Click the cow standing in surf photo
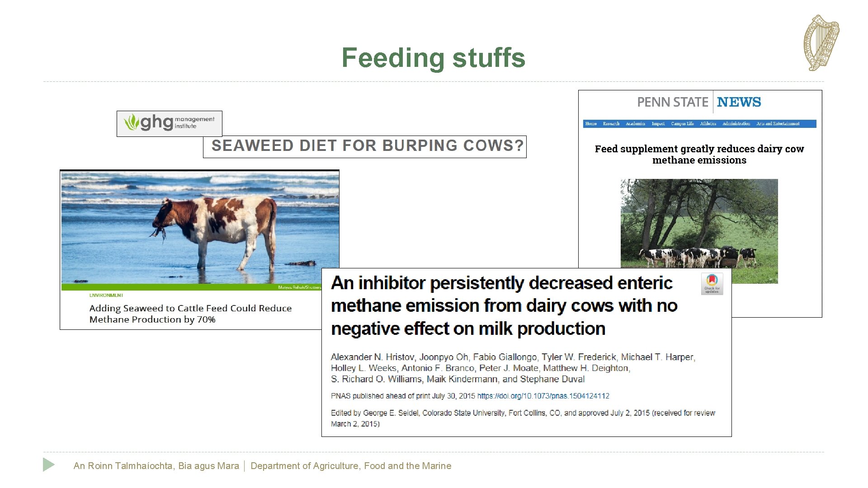 click(200, 231)
